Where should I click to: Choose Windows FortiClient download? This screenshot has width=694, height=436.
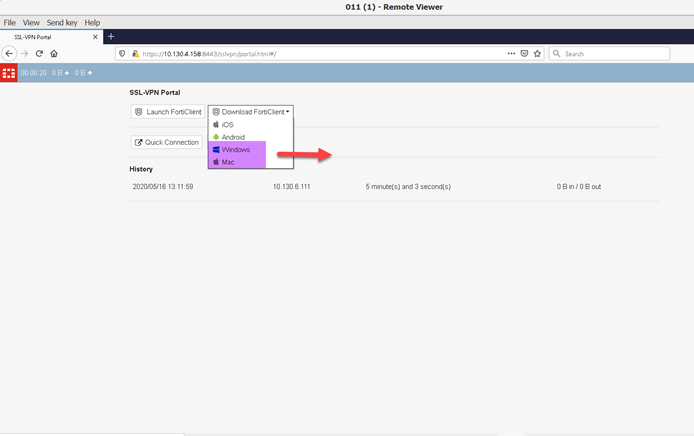coord(236,149)
